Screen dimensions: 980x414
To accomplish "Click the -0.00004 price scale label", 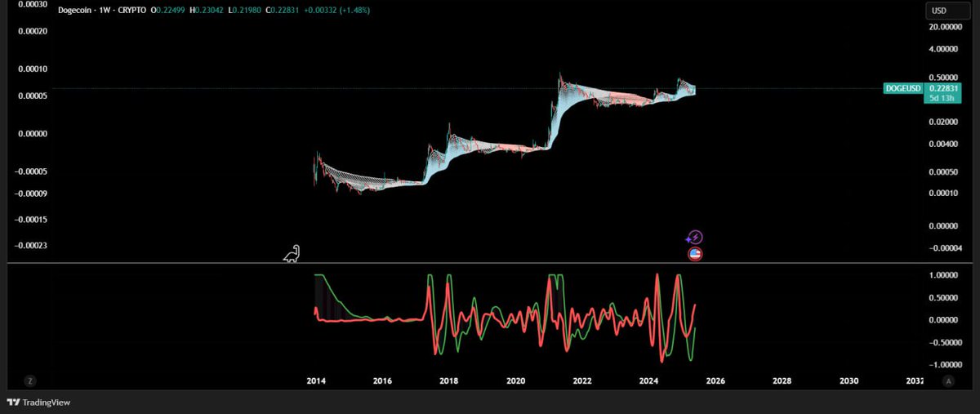I will (x=947, y=248).
